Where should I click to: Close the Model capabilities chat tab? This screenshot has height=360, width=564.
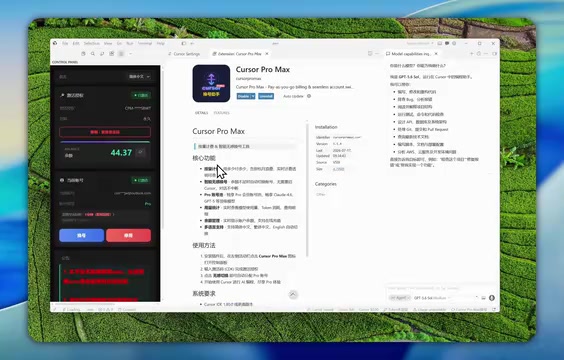point(436,54)
